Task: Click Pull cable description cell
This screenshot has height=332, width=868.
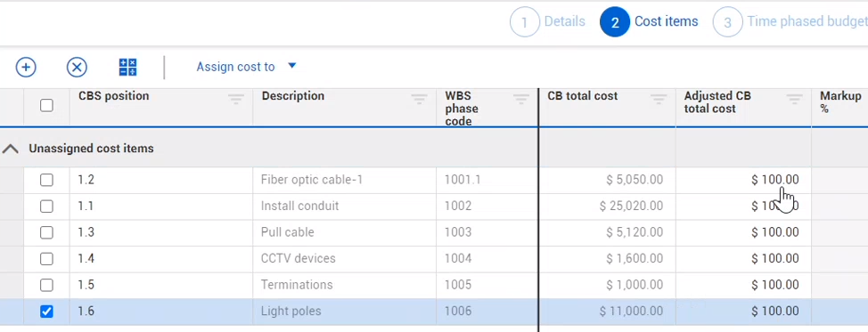Action: [x=344, y=232]
